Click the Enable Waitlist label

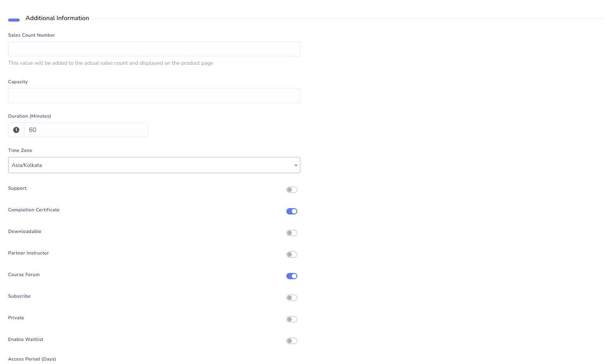(x=26, y=339)
